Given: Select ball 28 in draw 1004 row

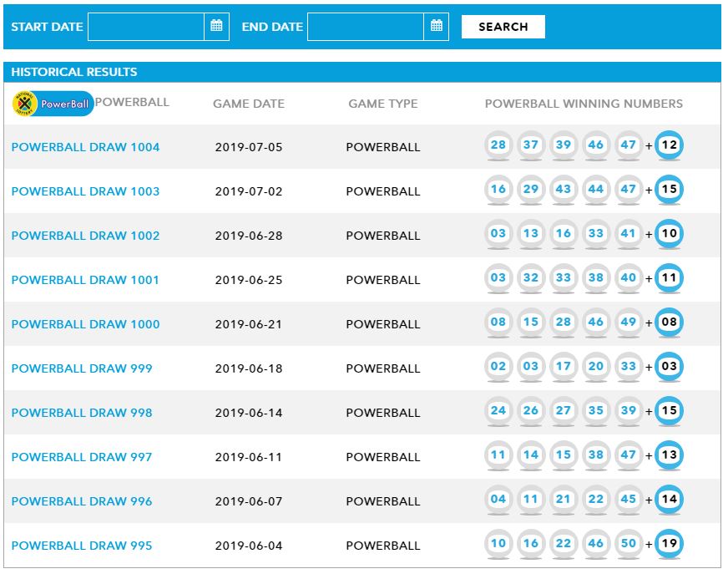Looking at the screenshot, I should click(498, 145).
